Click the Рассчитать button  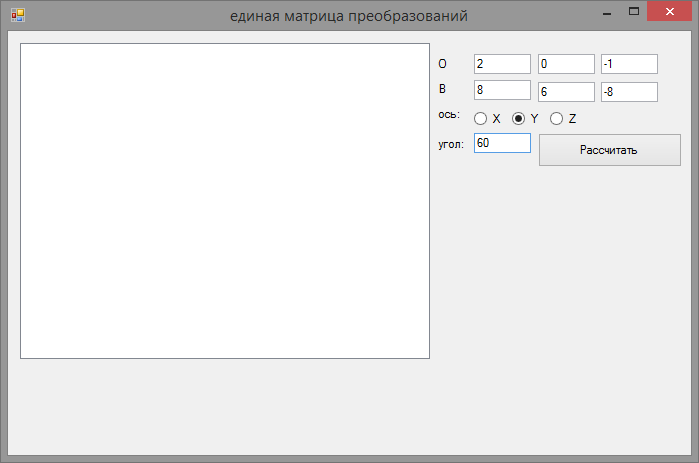[x=609, y=150]
